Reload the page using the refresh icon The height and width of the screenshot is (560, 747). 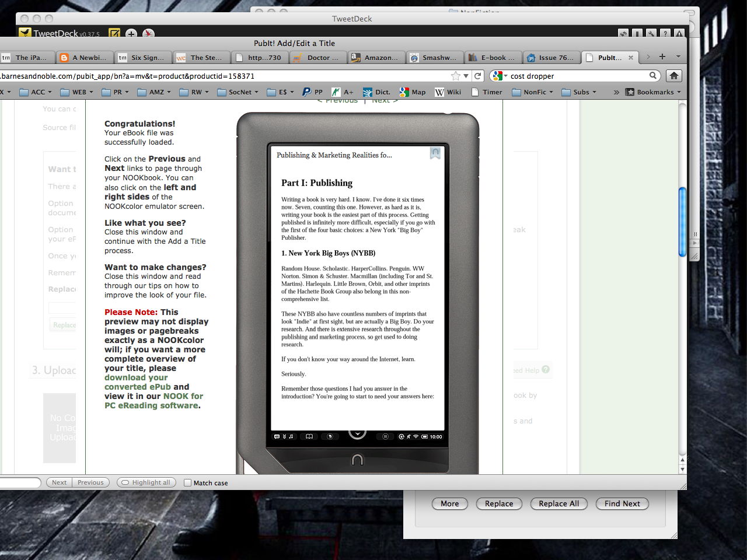point(478,76)
